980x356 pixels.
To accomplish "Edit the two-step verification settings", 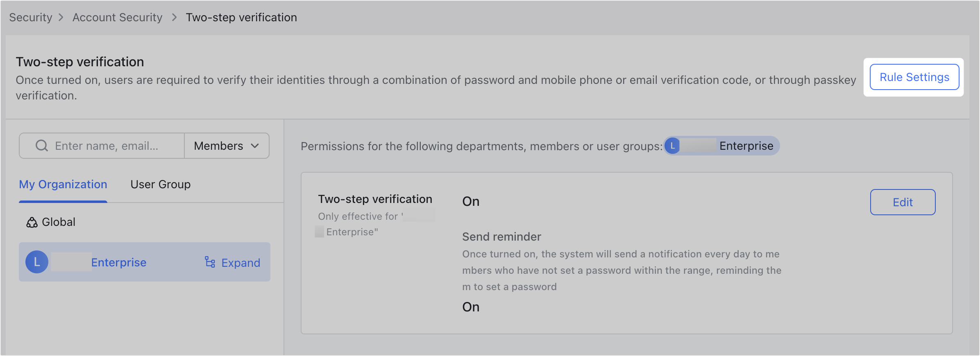I will pos(903,202).
